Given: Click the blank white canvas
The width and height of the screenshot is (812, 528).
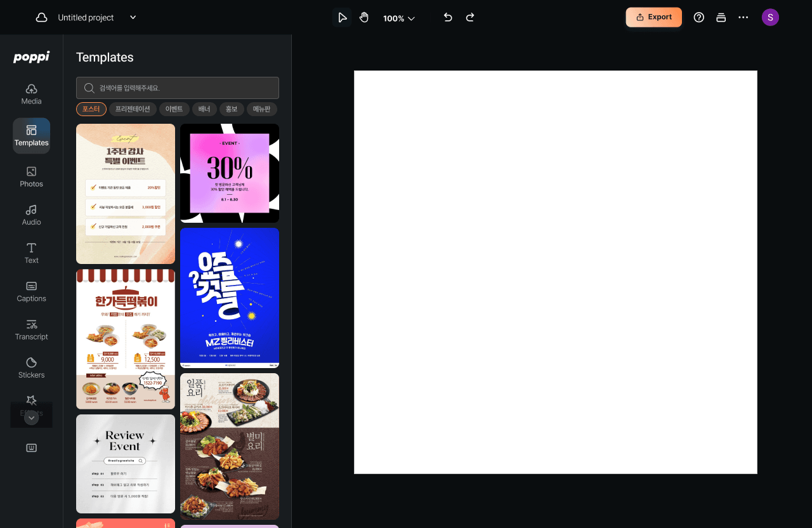Looking at the screenshot, I should click(x=556, y=272).
